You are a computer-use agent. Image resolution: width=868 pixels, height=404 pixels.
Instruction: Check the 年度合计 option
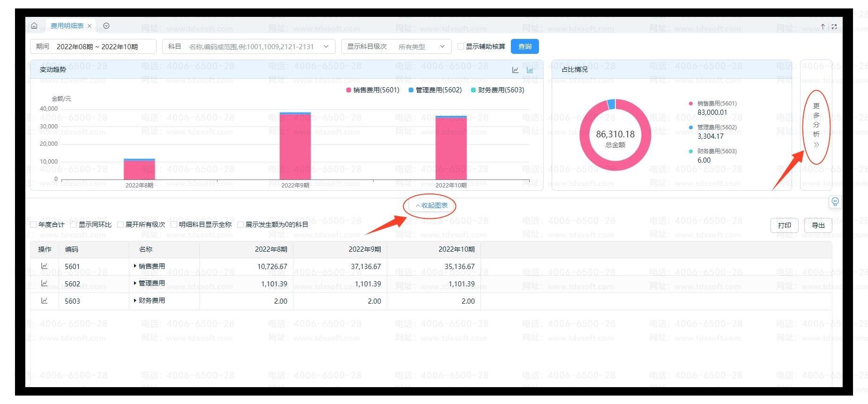(34, 224)
